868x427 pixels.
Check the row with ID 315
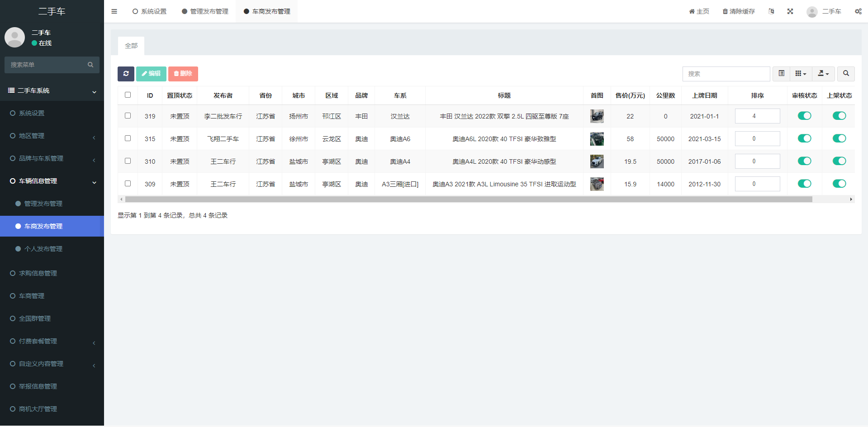tap(128, 138)
